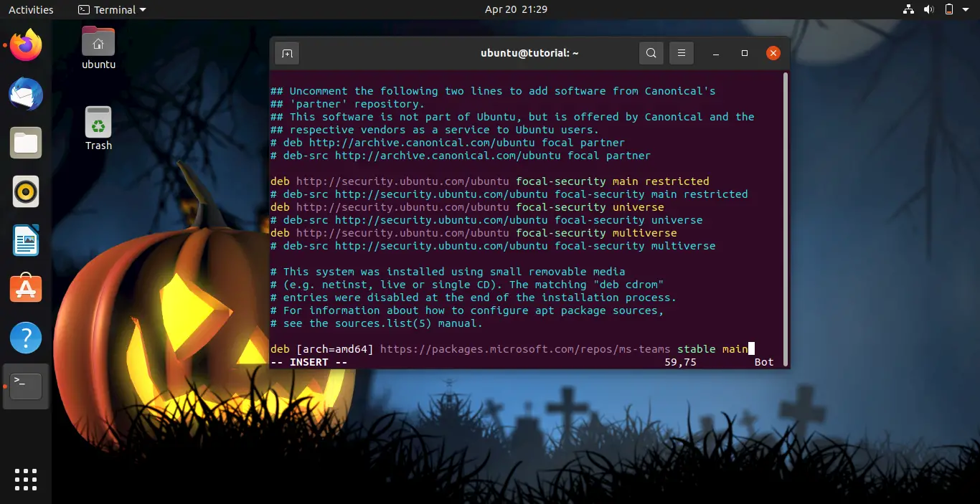
Task: Click the 'focal-security main restricted' deb line
Action: tap(490, 181)
